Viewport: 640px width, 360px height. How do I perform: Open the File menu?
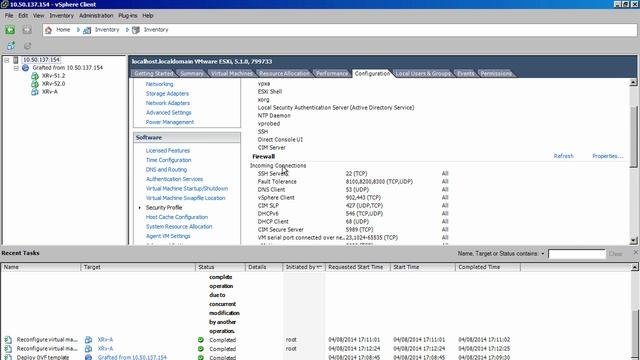(9, 16)
